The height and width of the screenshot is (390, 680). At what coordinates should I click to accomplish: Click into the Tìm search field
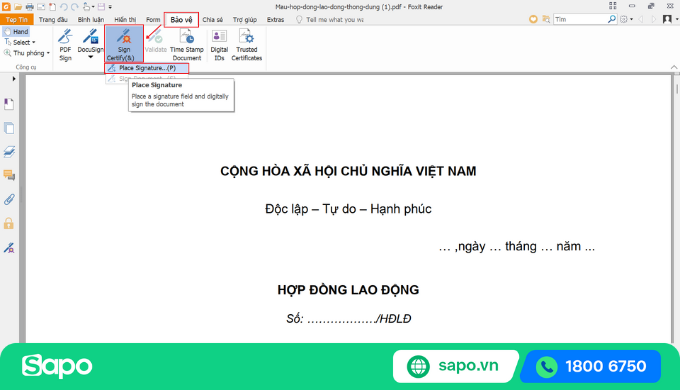pos(580,19)
